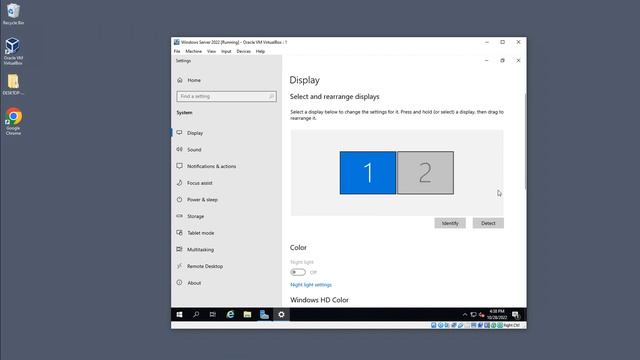
Task: Click the muted volume icon in the guest tray
Action: click(482, 315)
